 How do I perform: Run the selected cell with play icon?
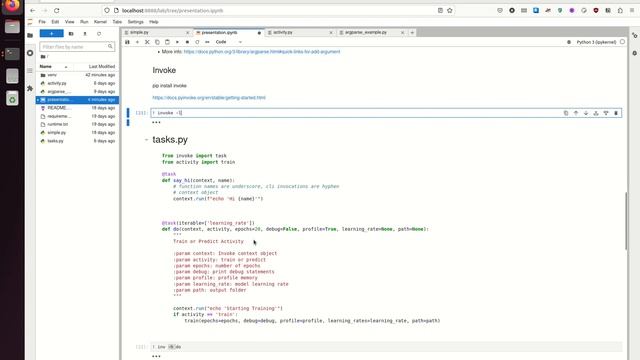pyautogui.click(x=177, y=42)
